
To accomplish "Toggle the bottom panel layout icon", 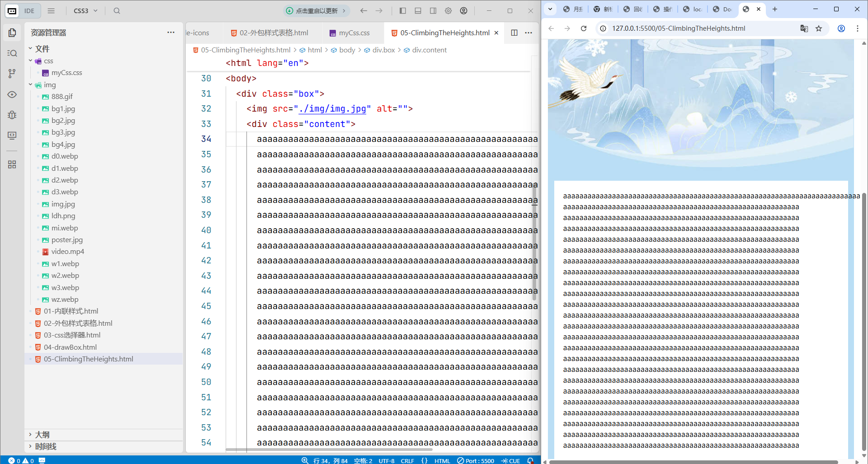I will point(418,11).
